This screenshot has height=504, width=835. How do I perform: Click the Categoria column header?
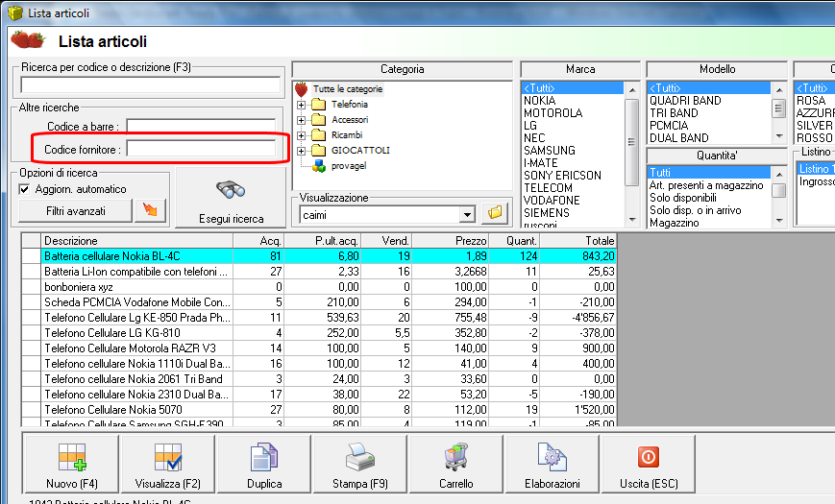click(x=402, y=69)
